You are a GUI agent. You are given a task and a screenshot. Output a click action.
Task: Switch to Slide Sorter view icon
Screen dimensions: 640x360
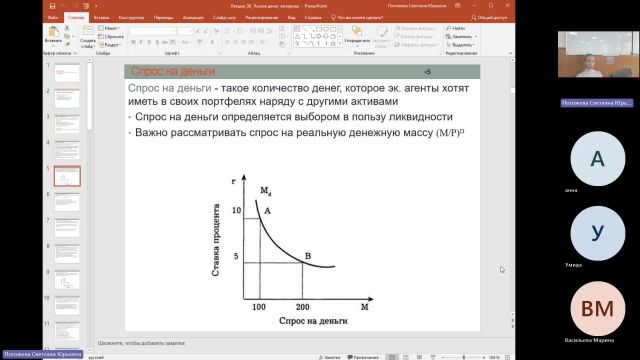406,357
